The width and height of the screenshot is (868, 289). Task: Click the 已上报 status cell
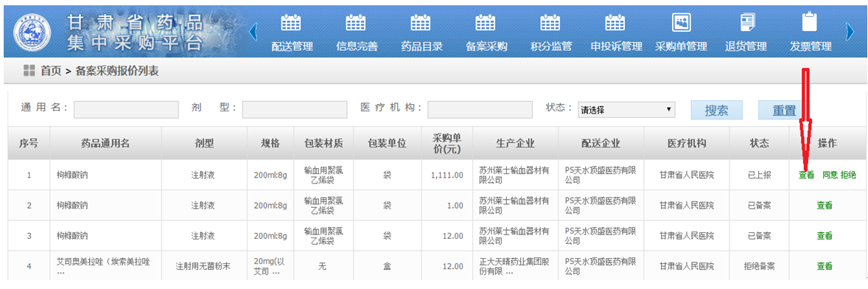pos(759,175)
